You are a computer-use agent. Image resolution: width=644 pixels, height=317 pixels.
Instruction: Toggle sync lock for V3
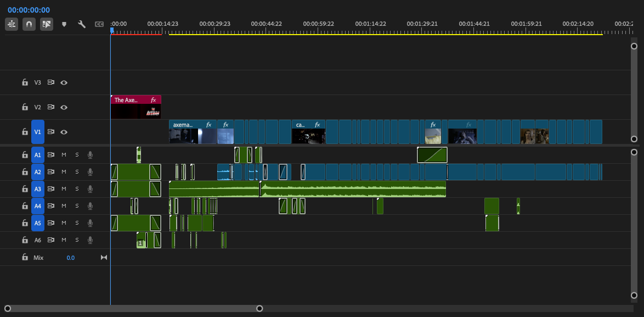[x=51, y=82]
